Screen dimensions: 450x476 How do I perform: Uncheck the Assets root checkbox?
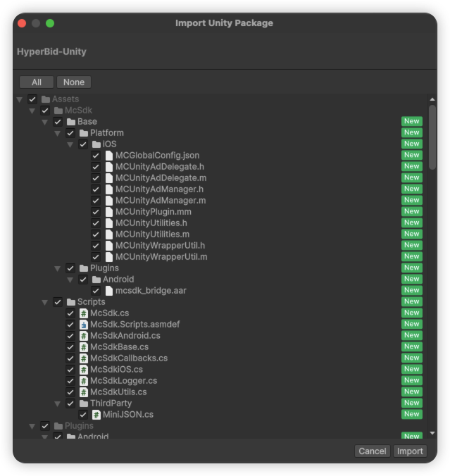pyautogui.click(x=32, y=99)
